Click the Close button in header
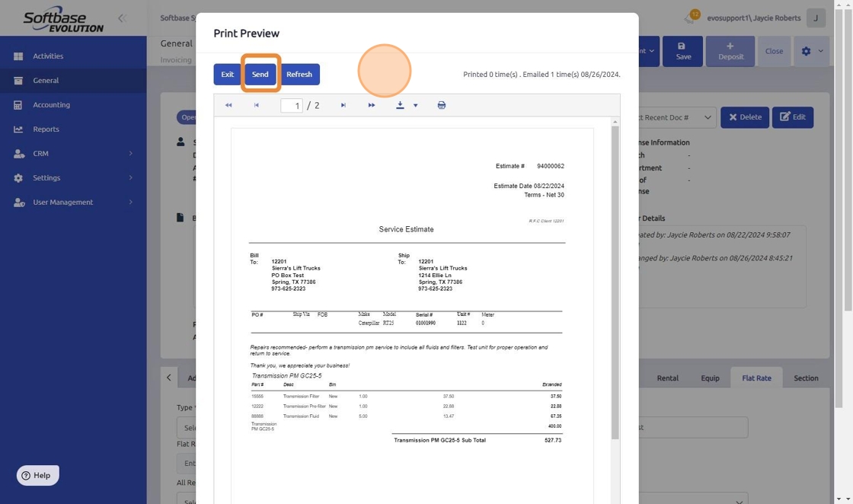Image resolution: width=853 pixels, height=504 pixels. click(x=774, y=51)
